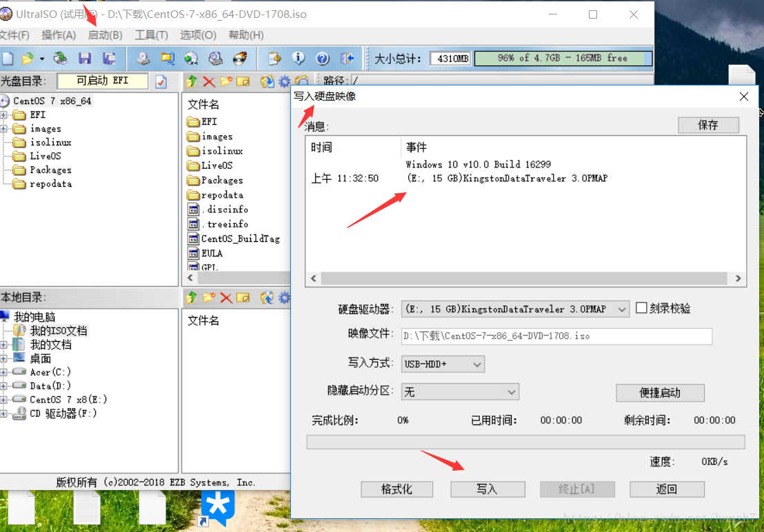This screenshot has height=532, width=764.
Task: Click the gear Properties icon in disc pane toolbar
Action: click(285, 81)
